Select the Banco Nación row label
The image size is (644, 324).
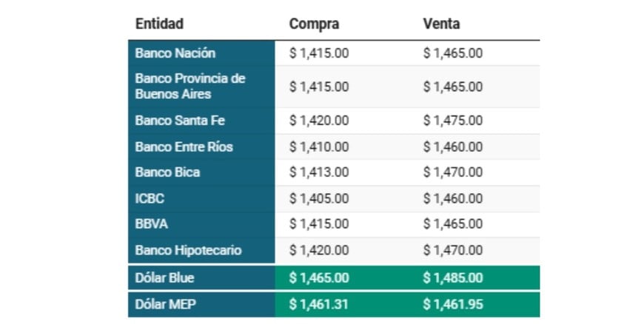point(175,53)
